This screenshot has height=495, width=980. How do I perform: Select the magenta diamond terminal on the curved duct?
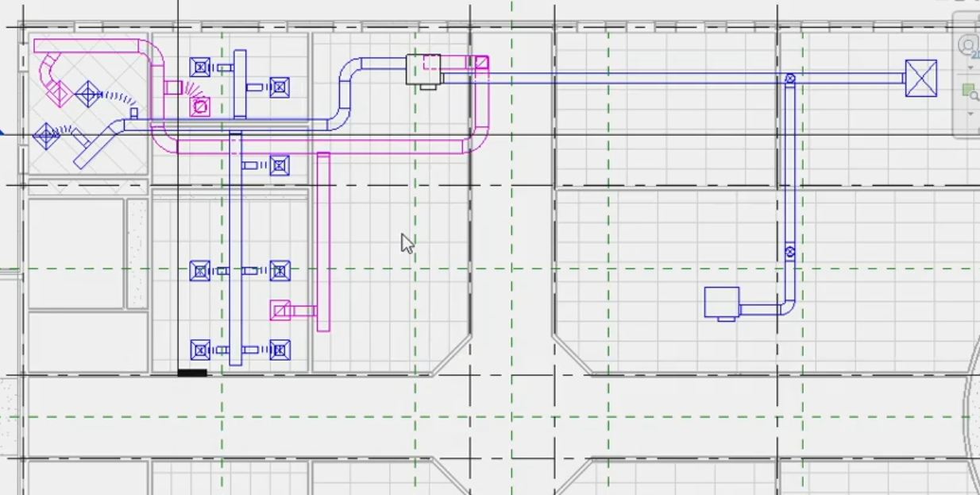[x=58, y=94]
